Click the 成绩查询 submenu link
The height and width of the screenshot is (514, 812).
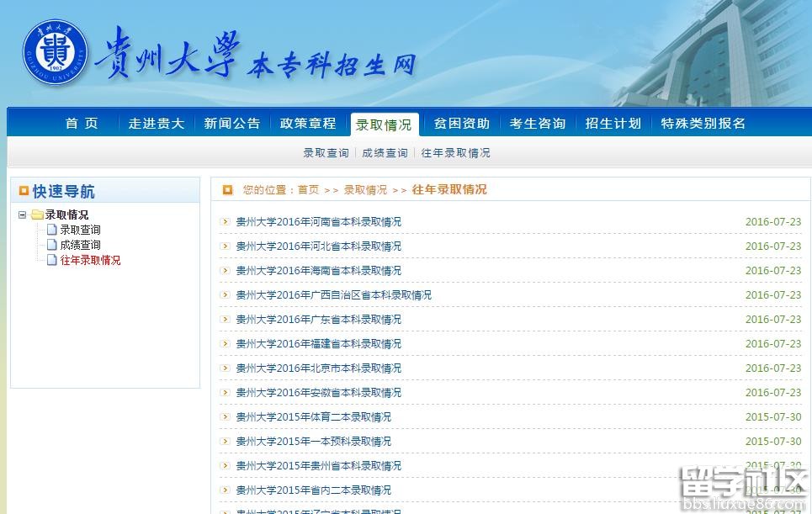pyautogui.click(x=385, y=153)
